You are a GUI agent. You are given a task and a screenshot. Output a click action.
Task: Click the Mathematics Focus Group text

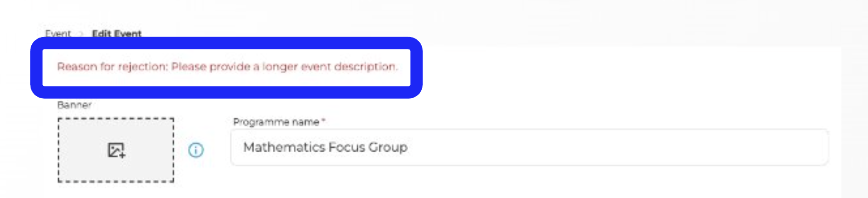[325, 147]
